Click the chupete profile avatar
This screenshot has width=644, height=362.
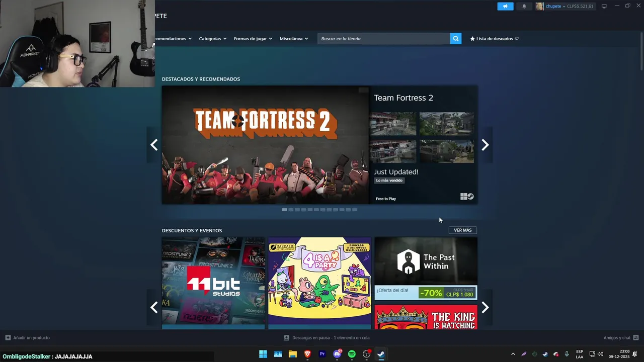tap(539, 6)
